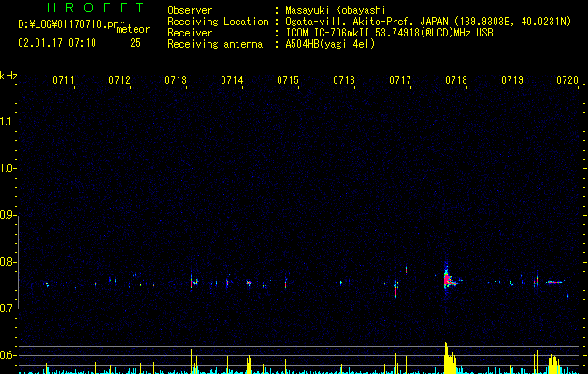Click the kHz axis unit label
Image resolution: width=588 pixels, height=374 pixels.
[x=8, y=76]
